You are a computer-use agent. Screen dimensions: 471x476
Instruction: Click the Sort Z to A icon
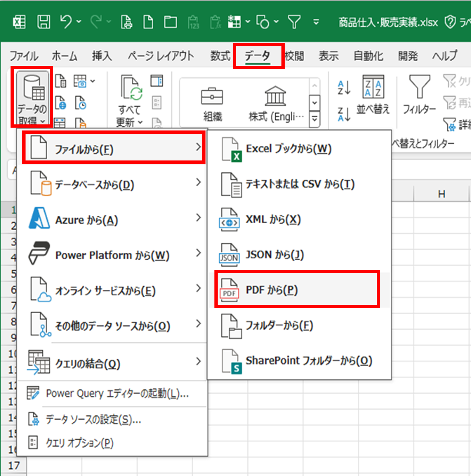coord(344,114)
